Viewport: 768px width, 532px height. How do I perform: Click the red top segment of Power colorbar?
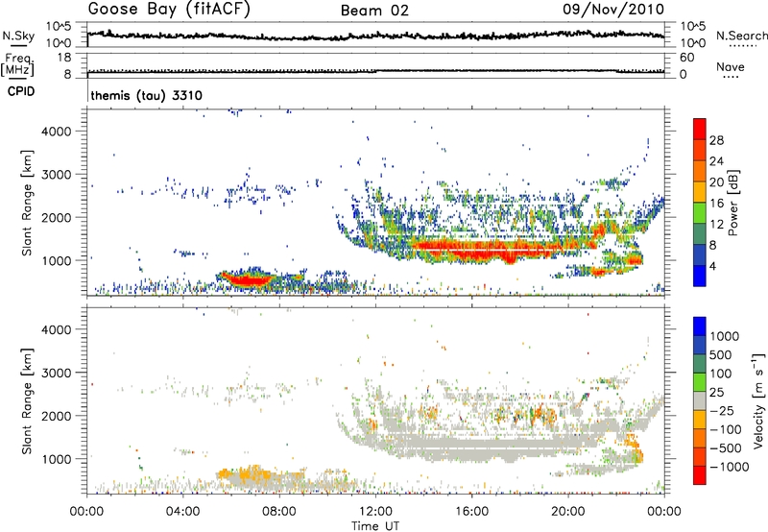pyautogui.click(x=700, y=130)
